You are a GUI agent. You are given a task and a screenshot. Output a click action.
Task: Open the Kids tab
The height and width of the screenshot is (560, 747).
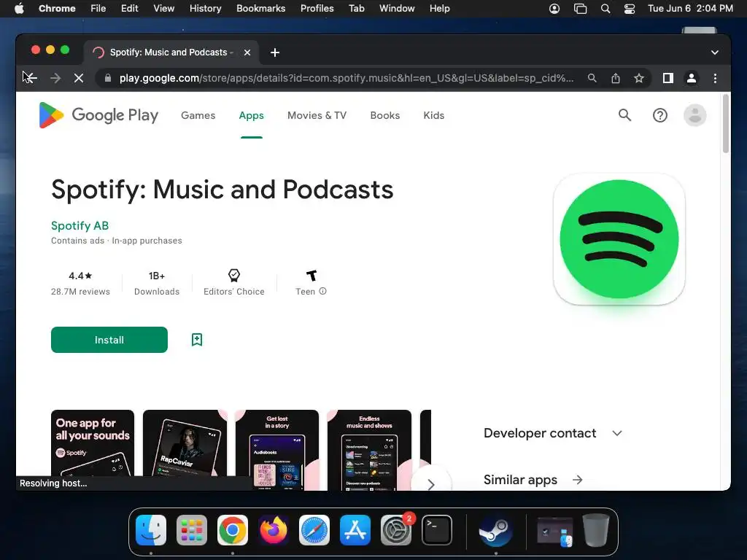click(433, 115)
